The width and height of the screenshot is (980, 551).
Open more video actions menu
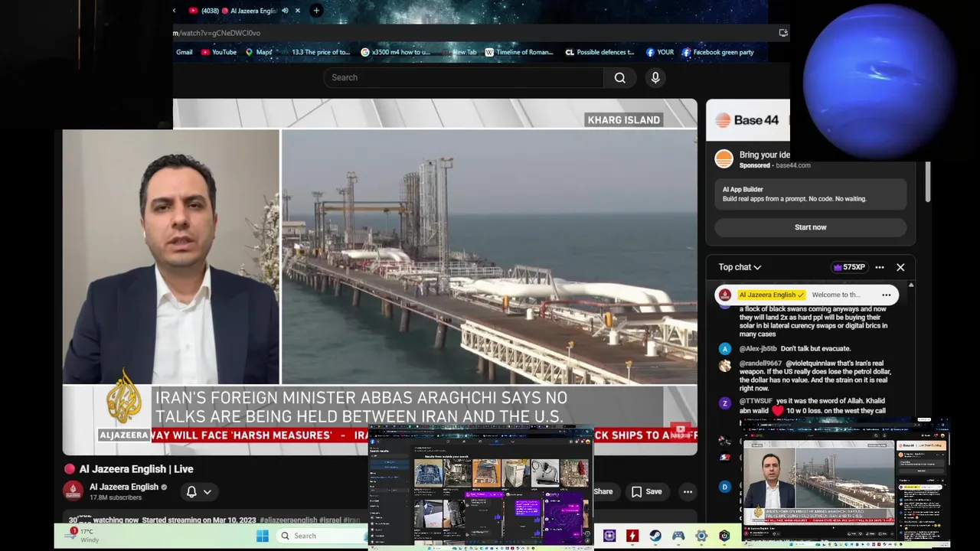[688, 492]
